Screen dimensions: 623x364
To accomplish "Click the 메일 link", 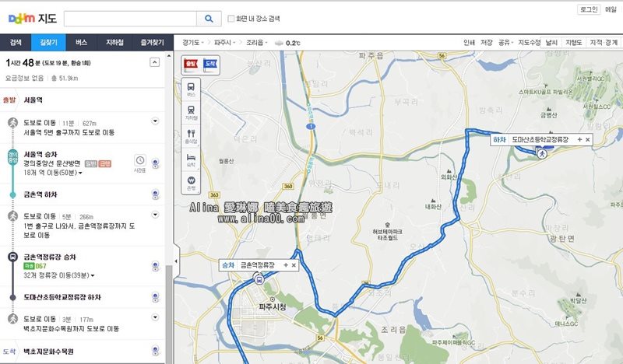I will 611,9.
